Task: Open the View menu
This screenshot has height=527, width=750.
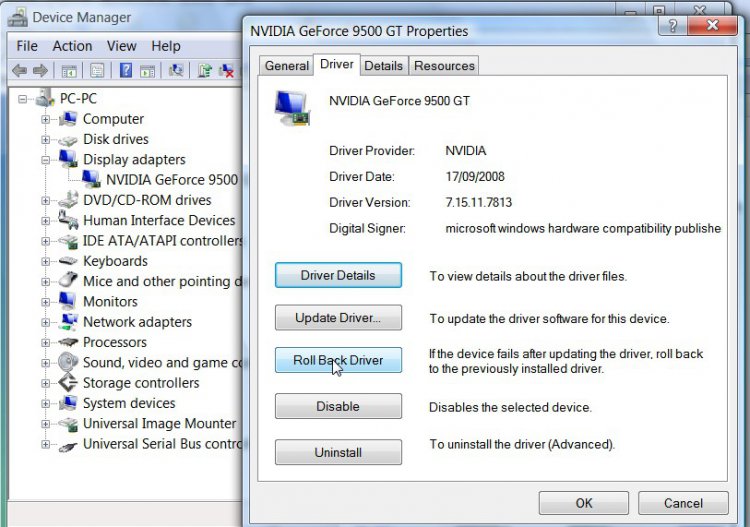Action: point(121,46)
